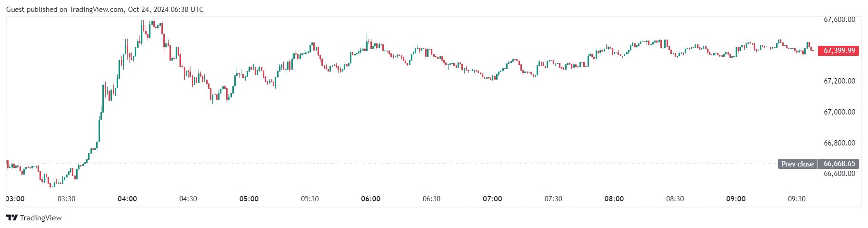Click the 67,000.00 price axis label

coord(839,112)
